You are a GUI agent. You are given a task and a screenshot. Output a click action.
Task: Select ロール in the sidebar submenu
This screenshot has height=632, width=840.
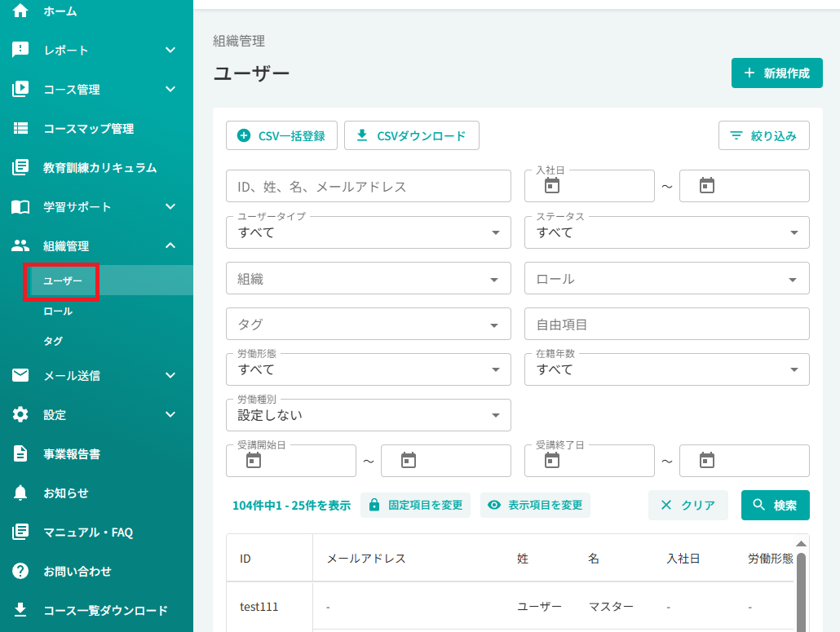tap(58, 312)
